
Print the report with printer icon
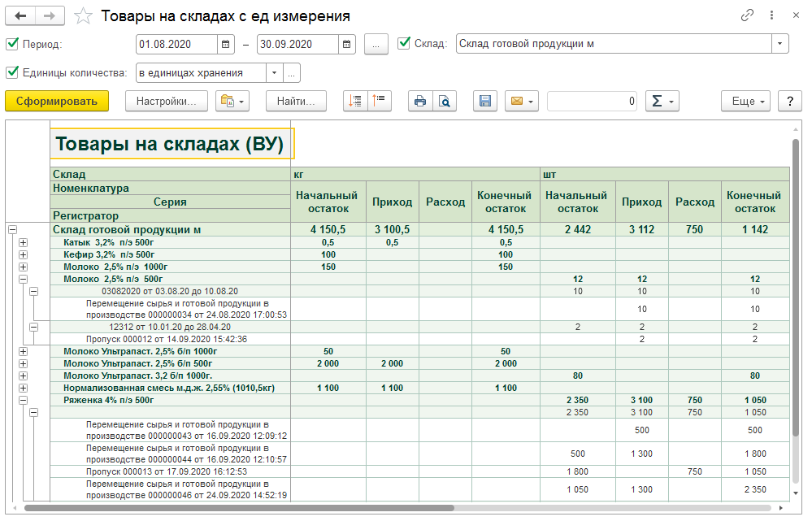(x=420, y=102)
